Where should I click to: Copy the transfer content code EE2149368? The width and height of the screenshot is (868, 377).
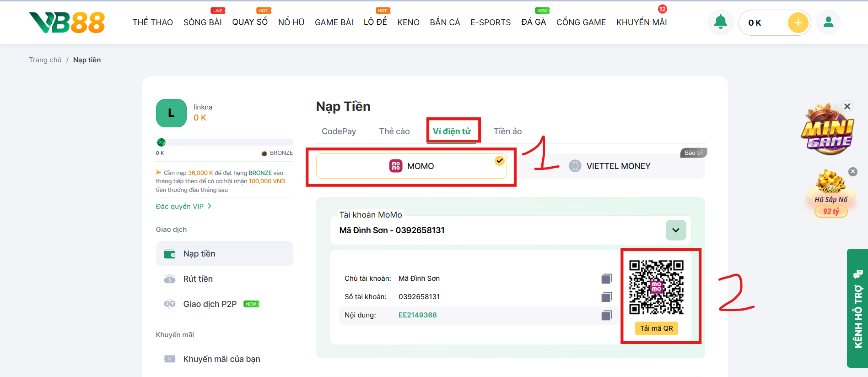[606, 315]
